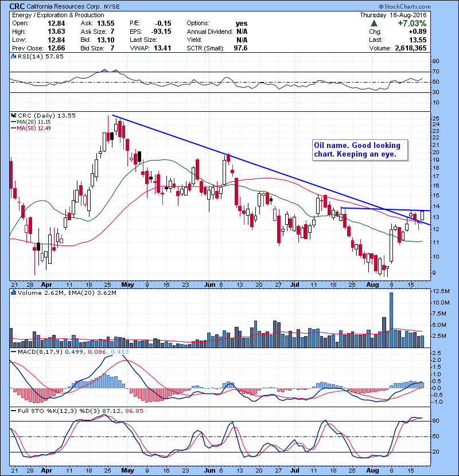Click the Apr month label under price chart
The height and width of the screenshot is (476, 459).
tap(46, 285)
